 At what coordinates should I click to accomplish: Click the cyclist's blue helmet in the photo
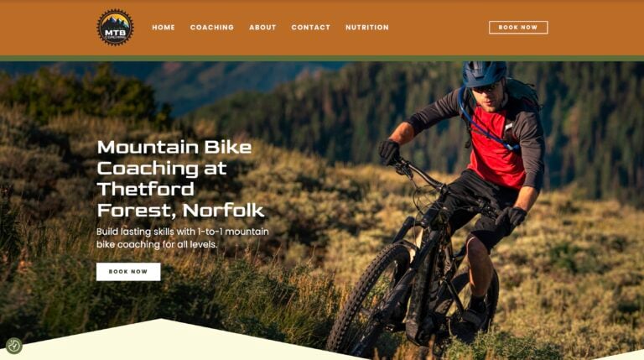[x=484, y=74]
